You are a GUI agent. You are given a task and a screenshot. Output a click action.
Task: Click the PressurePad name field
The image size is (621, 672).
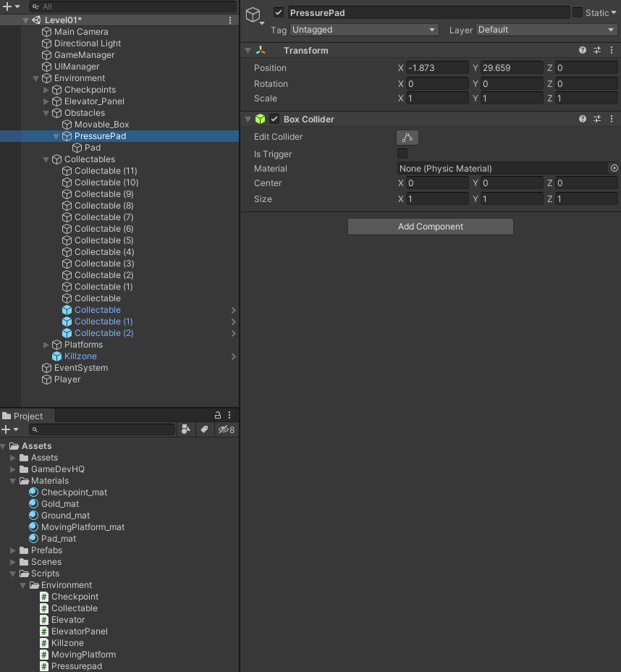coord(428,12)
